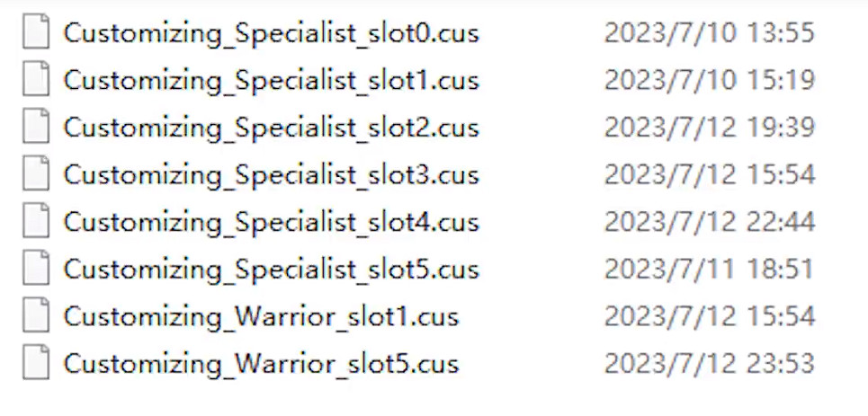Viewport: 868px width, 416px height.
Task: Select the Customizing_Warrior_slot5.cus file name
Action: click(x=261, y=364)
